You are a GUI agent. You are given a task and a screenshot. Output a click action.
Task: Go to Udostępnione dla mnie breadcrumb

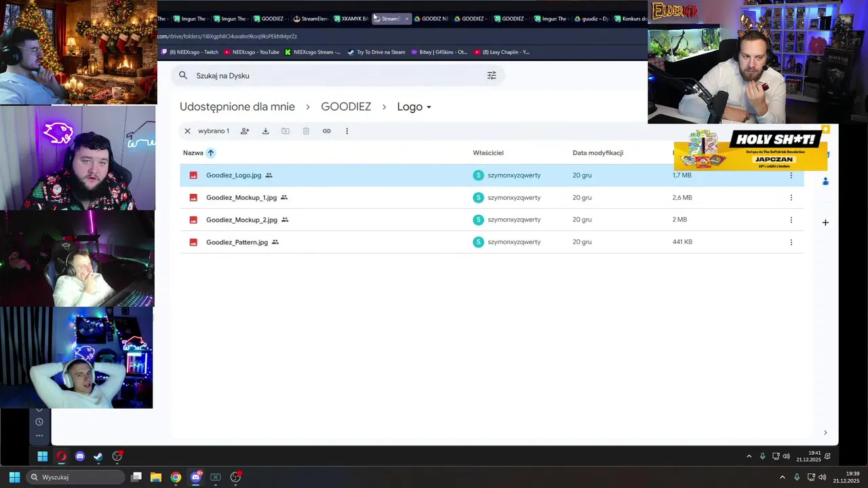click(x=237, y=106)
